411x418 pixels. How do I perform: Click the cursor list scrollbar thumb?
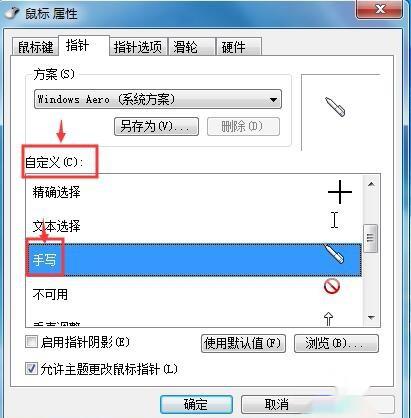click(371, 238)
